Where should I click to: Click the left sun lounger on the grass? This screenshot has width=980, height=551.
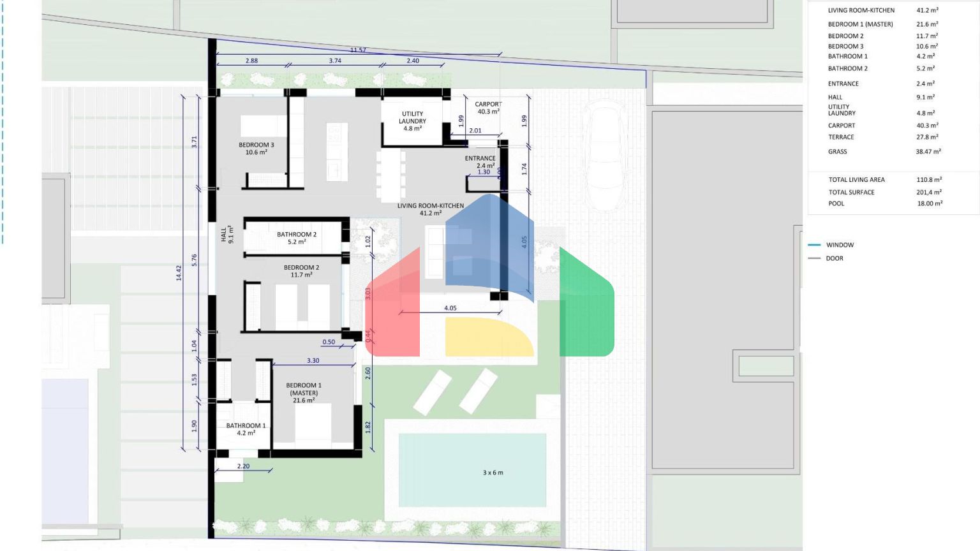(x=432, y=392)
